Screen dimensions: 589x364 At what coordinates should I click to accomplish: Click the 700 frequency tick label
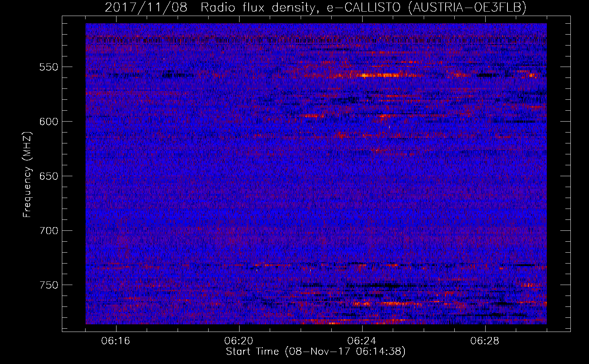49,231
